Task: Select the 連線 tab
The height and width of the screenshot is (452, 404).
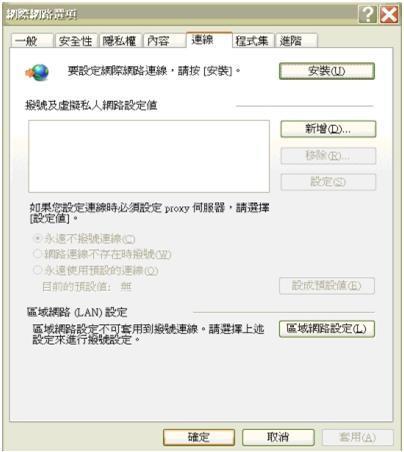Action: [x=209, y=40]
